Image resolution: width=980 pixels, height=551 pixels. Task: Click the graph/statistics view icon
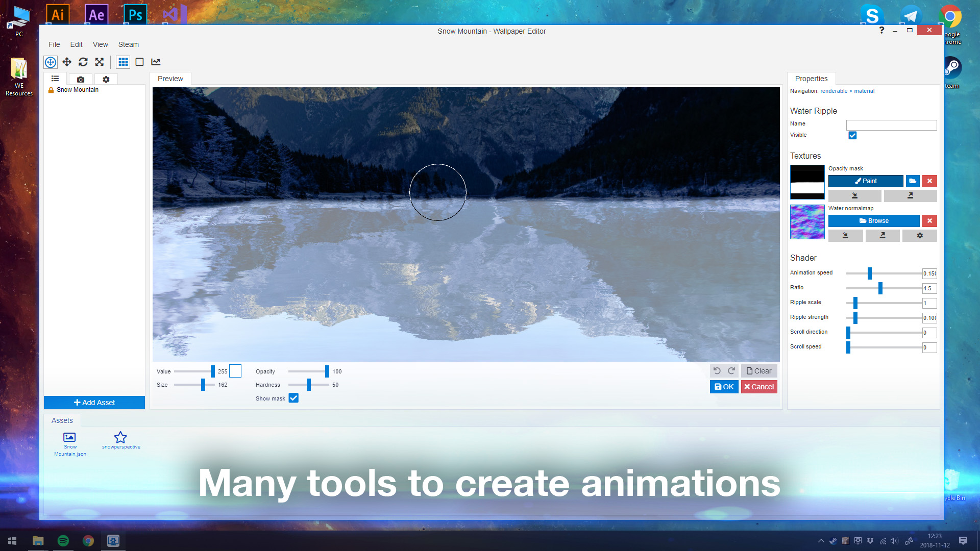(156, 62)
